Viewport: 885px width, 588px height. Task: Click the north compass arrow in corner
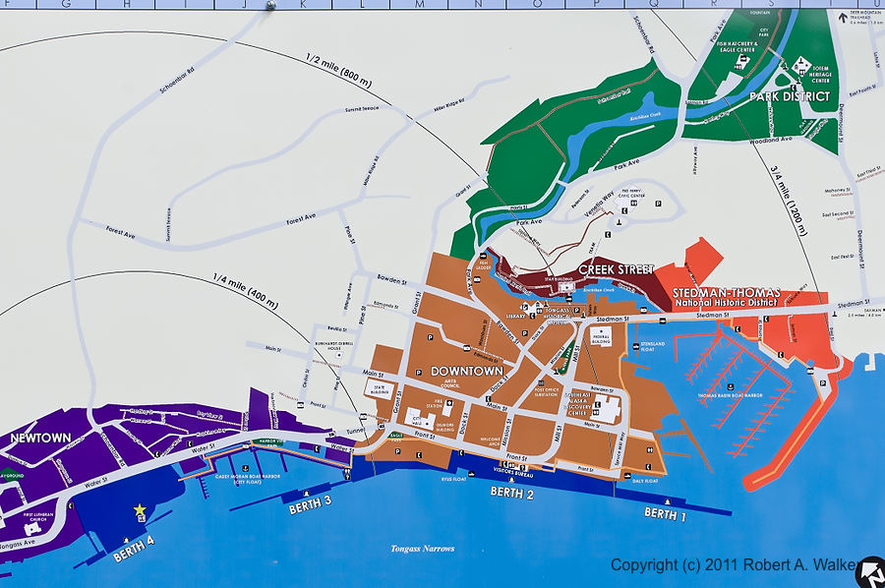click(x=871, y=570)
